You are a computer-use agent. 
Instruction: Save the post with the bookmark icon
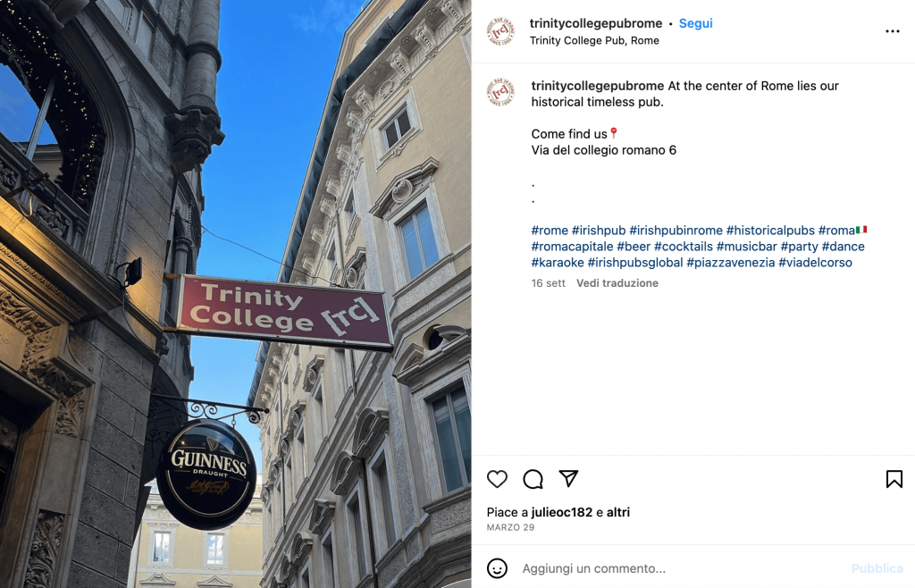(x=894, y=479)
